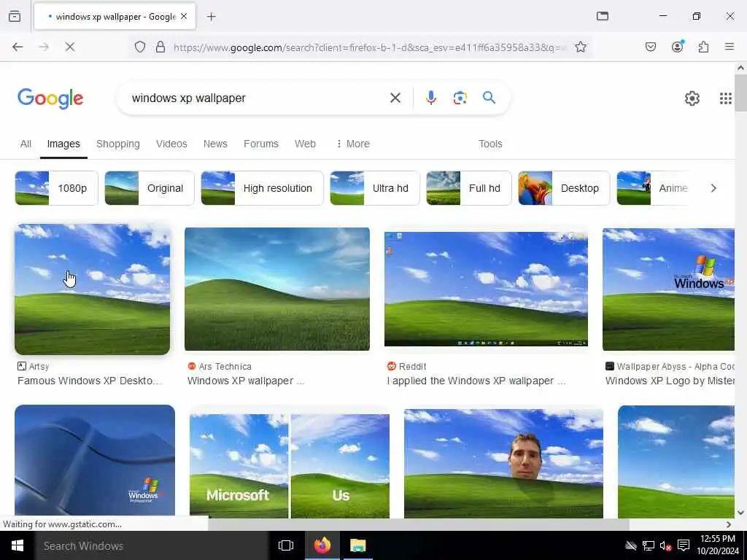Expand the More menu
Image resolution: width=747 pixels, height=560 pixels.
353,144
